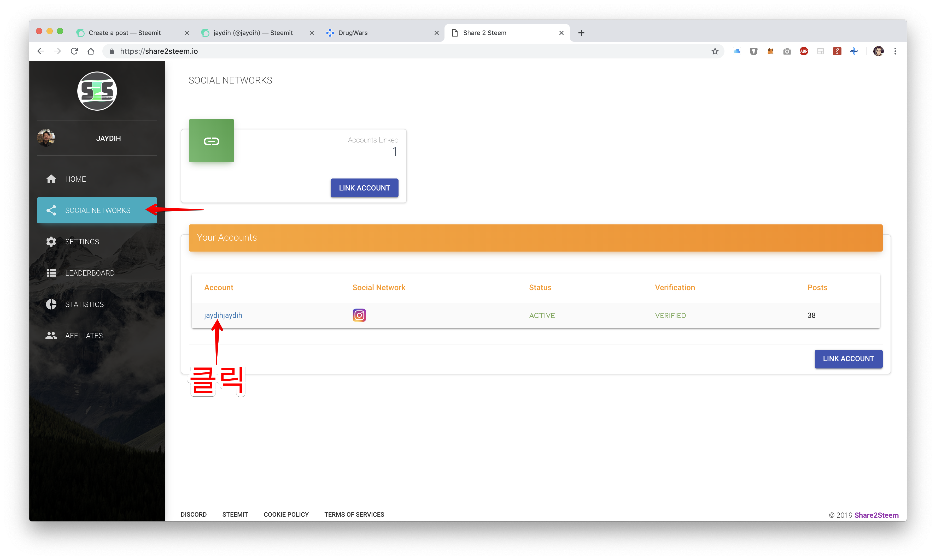Image resolution: width=936 pixels, height=560 pixels.
Task: Open the MetaMask fox extension
Action: 770,51
